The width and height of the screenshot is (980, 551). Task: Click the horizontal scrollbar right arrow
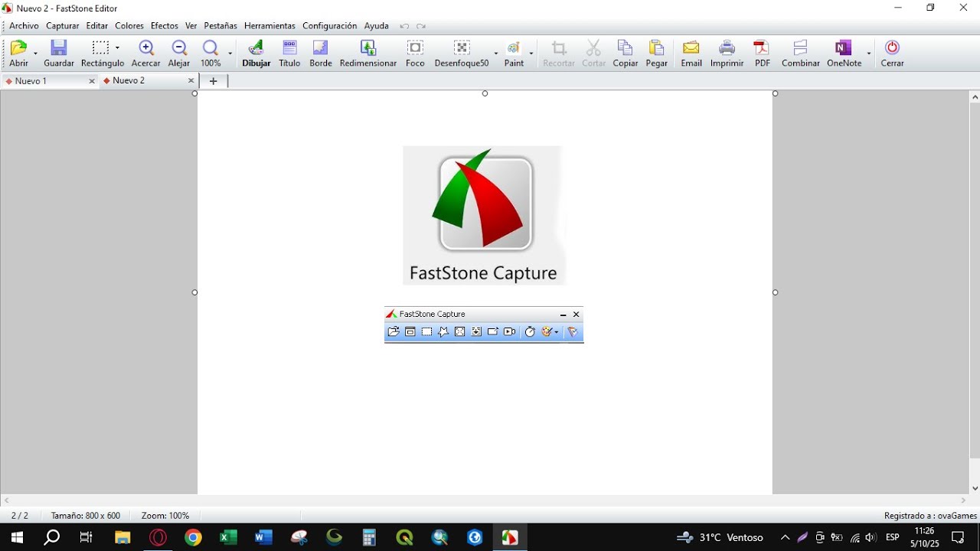(x=963, y=500)
